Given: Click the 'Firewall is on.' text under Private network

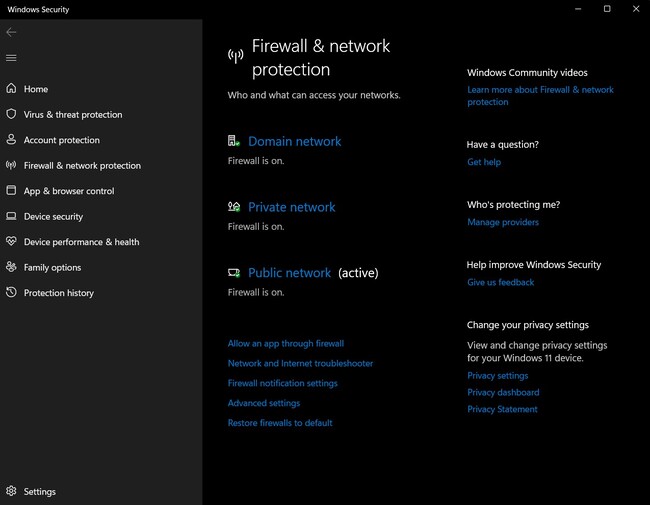Looking at the screenshot, I should [256, 226].
